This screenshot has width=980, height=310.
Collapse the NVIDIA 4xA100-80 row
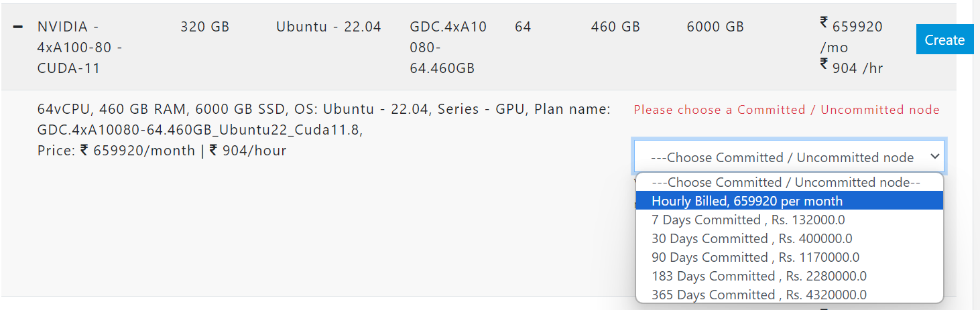coord(18,26)
